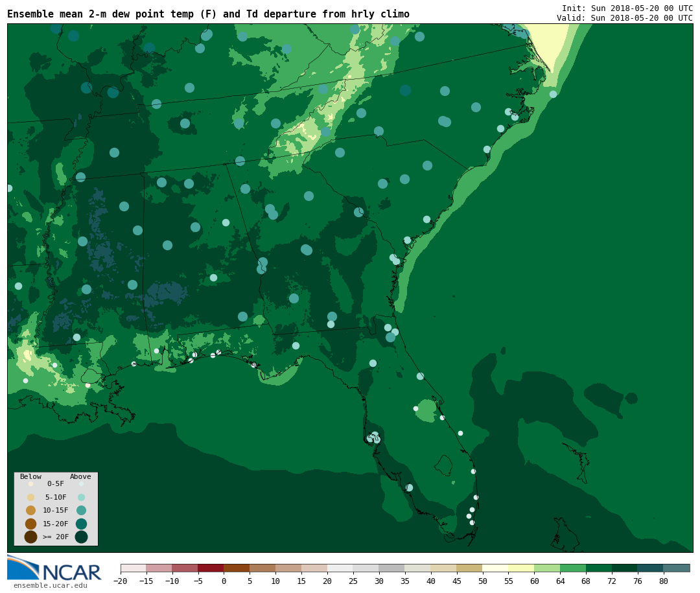Pick the pale yellow swatch between 55 and 60
700x593 pixels.
(521, 568)
